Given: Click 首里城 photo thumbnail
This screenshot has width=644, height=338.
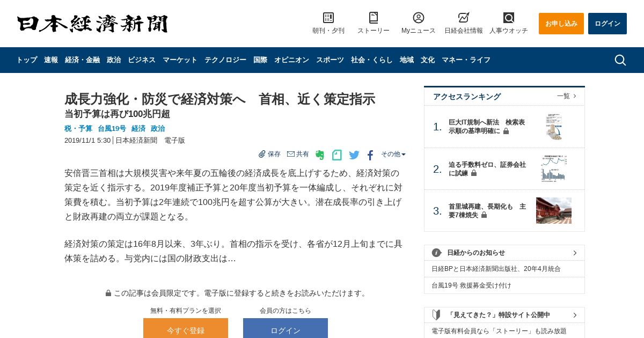Looking at the screenshot, I should click(554, 210).
